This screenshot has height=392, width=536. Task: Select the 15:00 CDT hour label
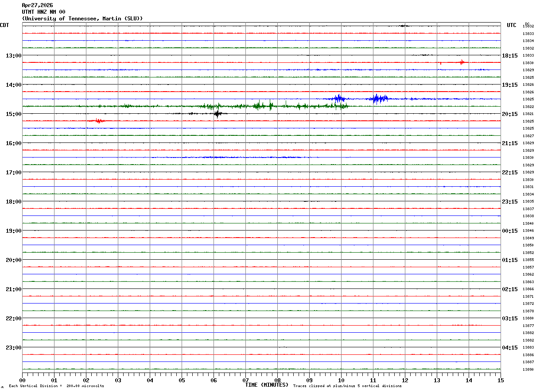tap(13, 114)
